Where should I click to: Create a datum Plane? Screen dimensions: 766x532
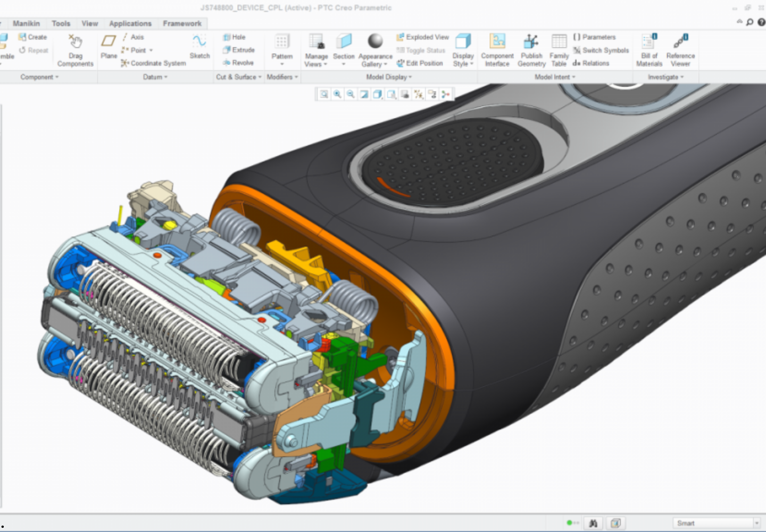[x=109, y=46]
